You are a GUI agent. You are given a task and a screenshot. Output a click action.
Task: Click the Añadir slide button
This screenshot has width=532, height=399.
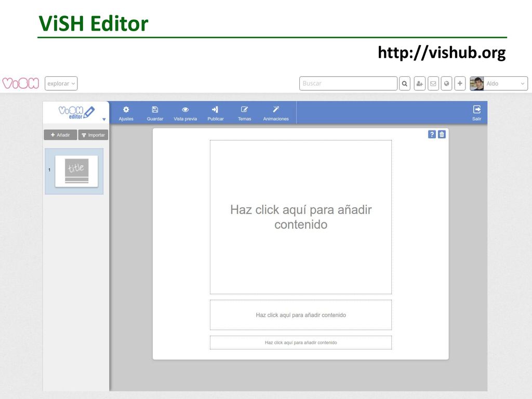tap(60, 135)
